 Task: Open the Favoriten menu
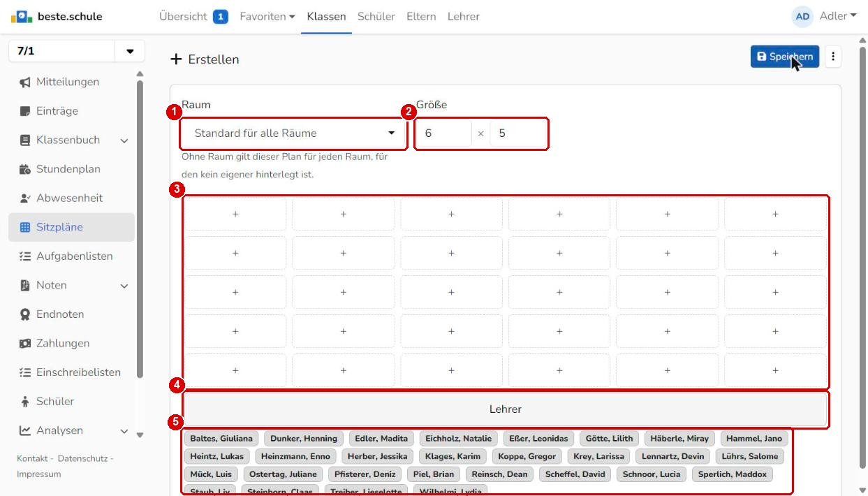[267, 16]
